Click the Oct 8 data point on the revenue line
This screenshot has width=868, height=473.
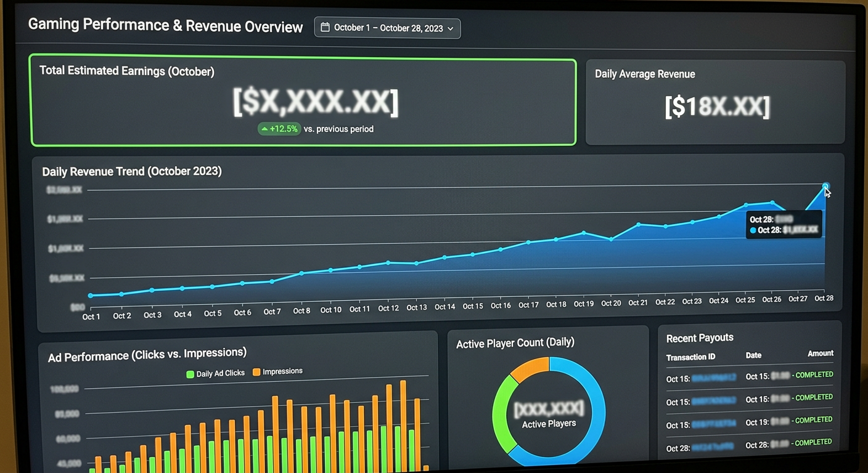(301, 273)
